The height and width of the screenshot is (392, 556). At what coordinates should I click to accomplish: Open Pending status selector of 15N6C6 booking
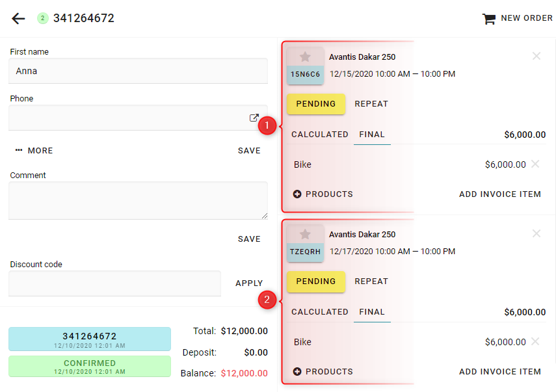tap(316, 104)
